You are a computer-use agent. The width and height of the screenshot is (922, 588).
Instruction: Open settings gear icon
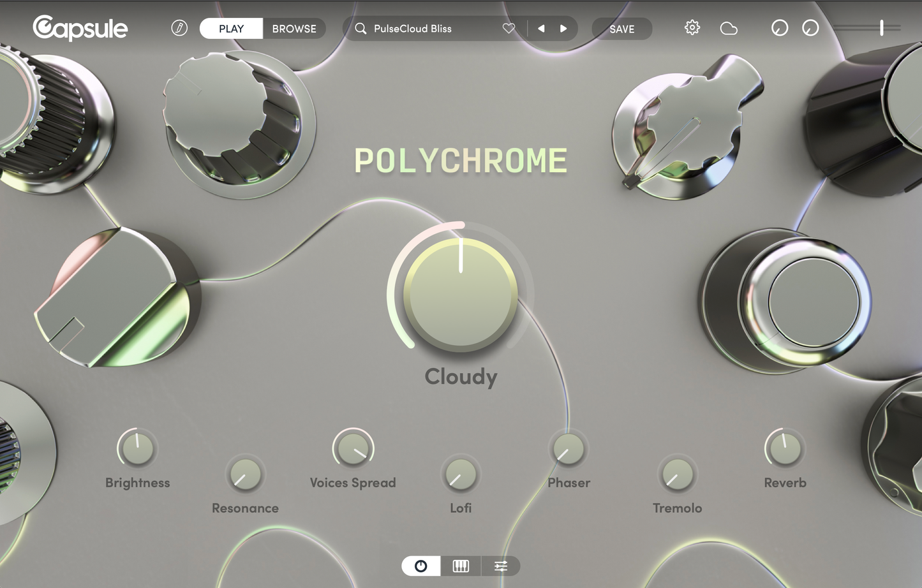point(692,28)
